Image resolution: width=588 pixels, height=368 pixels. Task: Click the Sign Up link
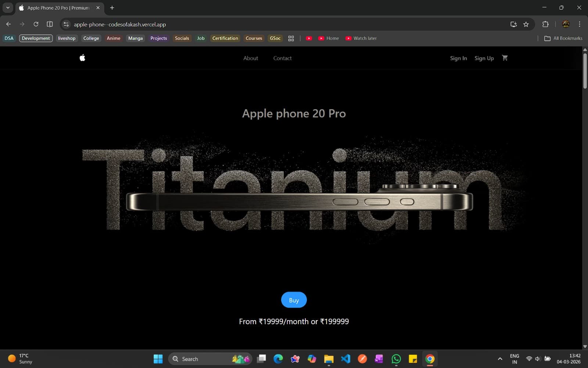pos(484,58)
